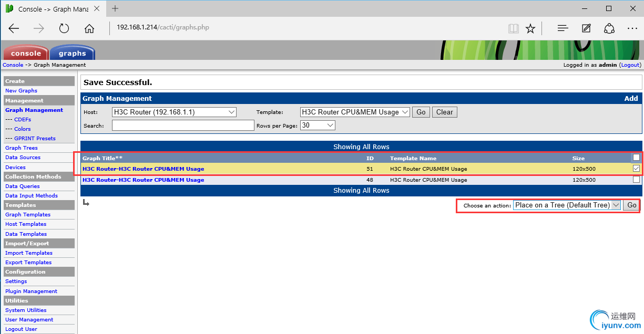This screenshot has width=644, height=334.
Task: Open the Colors sidebar link
Action: tap(23, 129)
